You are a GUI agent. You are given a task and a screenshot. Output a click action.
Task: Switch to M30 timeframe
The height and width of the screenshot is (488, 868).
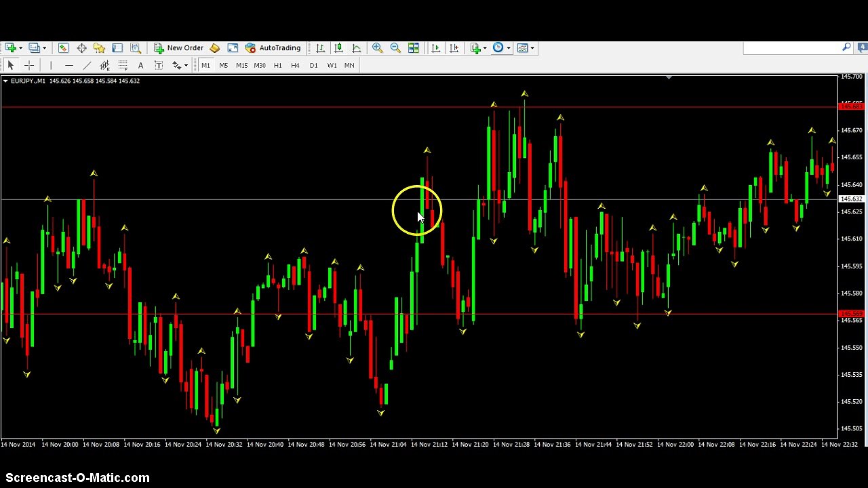(260, 65)
